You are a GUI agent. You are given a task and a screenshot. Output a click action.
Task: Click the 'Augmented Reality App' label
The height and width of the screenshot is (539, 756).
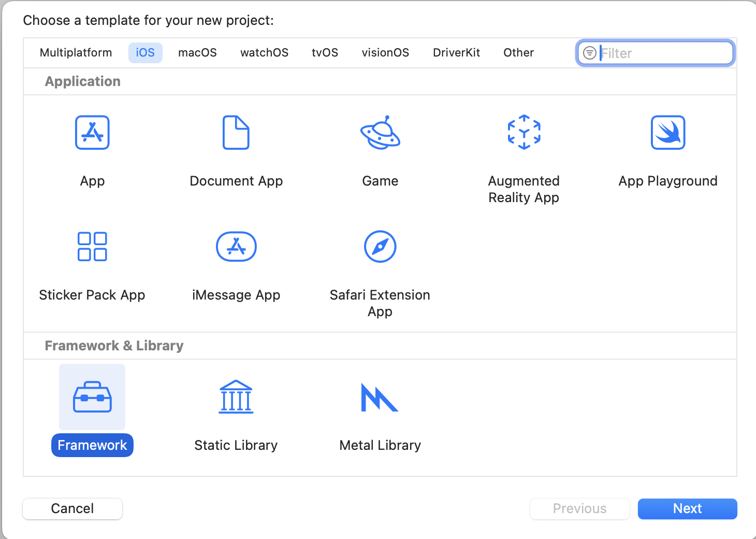524,189
